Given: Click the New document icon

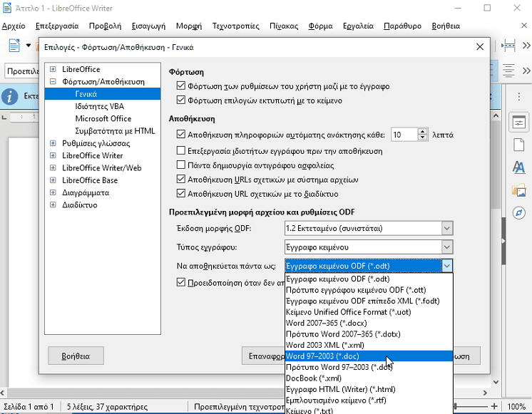Looking at the screenshot, I should pyautogui.click(x=14, y=46).
